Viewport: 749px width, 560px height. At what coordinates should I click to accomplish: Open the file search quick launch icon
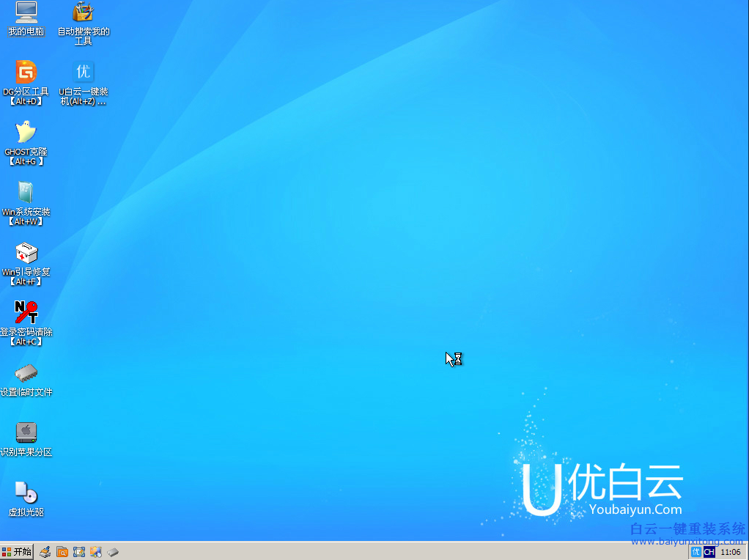pyautogui.click(x=62, y=551)
